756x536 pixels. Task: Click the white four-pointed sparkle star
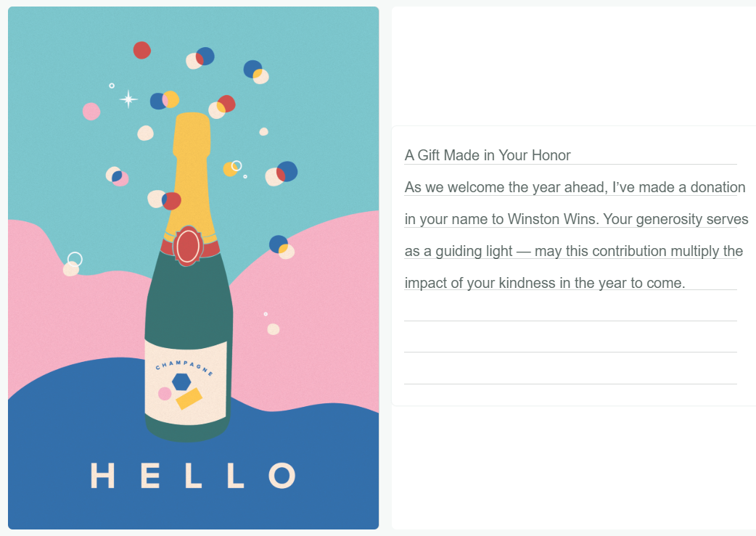point(128,99)
